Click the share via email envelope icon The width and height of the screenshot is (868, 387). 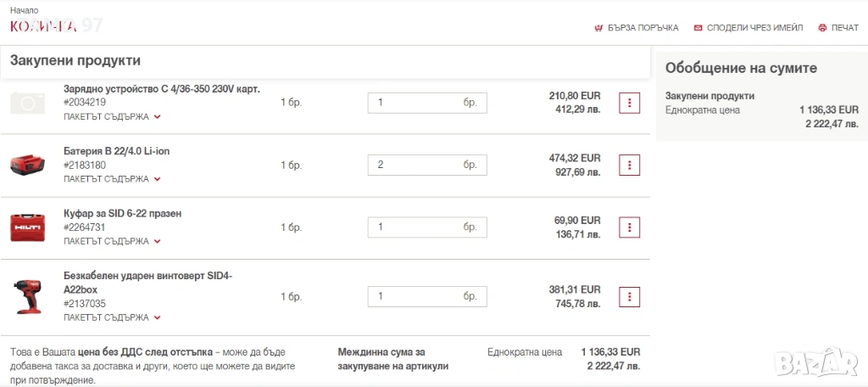click(698, 28)
